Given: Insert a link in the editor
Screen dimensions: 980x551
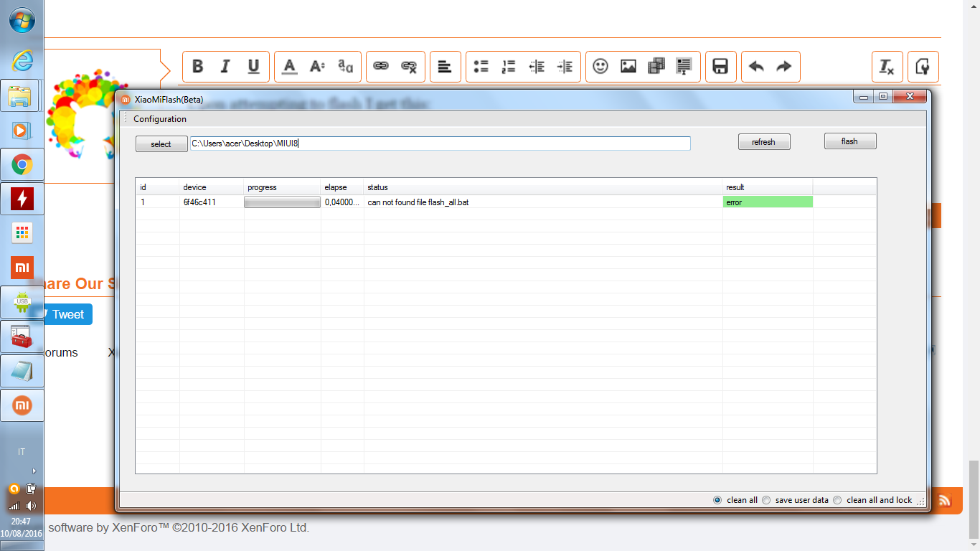Looking at the screenshot, I should pos(381,67).
